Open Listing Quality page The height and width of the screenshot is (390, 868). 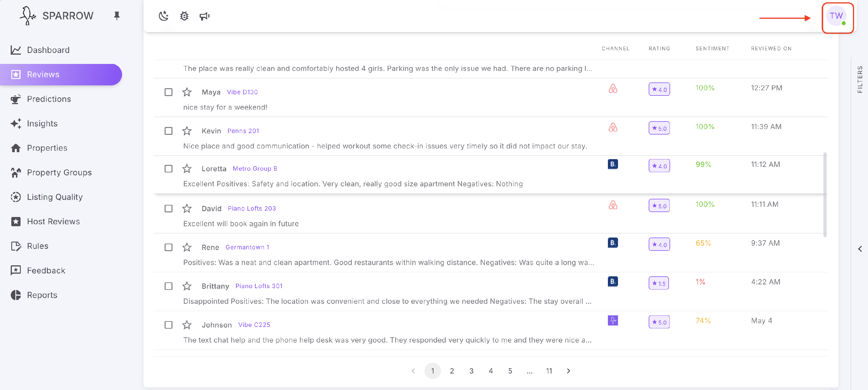coord(61,197)
